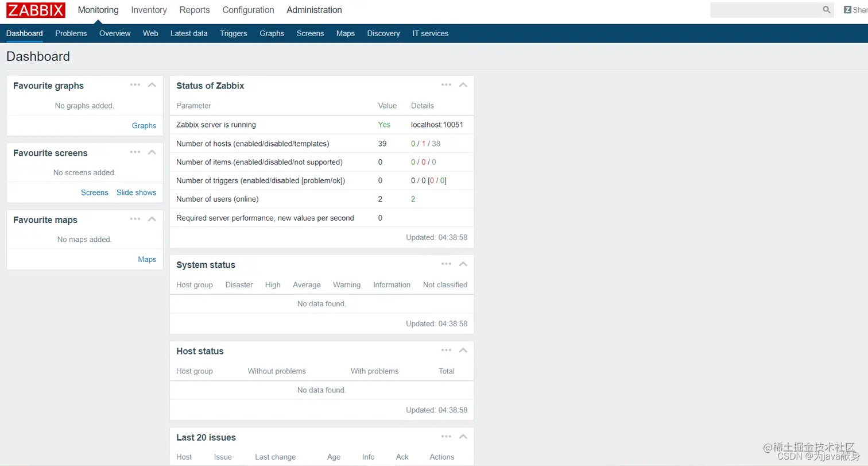
Task: Click the Graphs link in Favourite graphs
Action: tap(144, 125)
